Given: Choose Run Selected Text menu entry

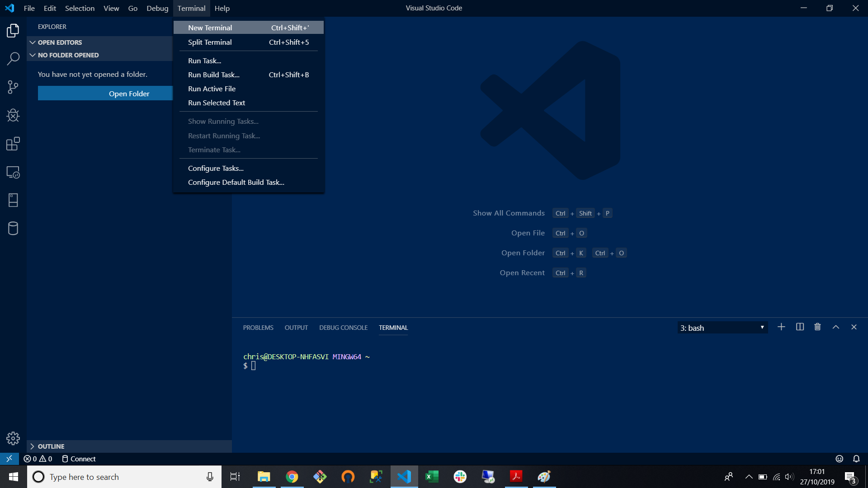Looking at the screenshot, I should pos(248,103).
